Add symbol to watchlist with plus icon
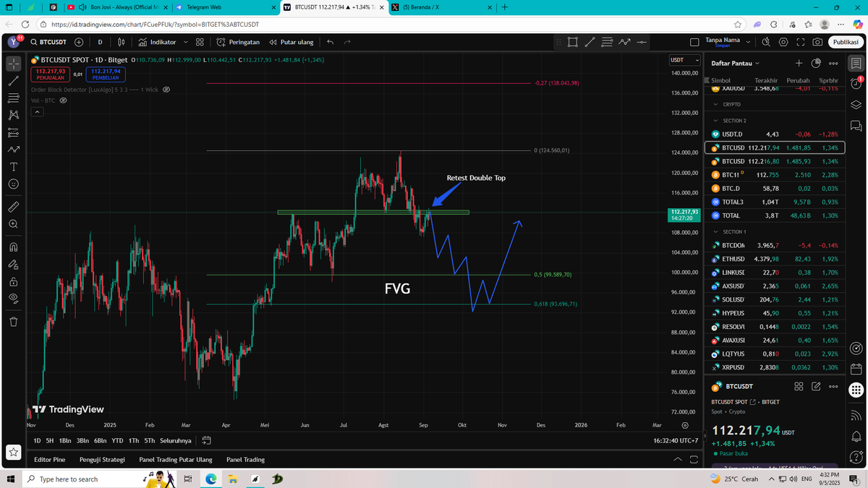Viewport: 868px width, 488px height. pos(799,64)
